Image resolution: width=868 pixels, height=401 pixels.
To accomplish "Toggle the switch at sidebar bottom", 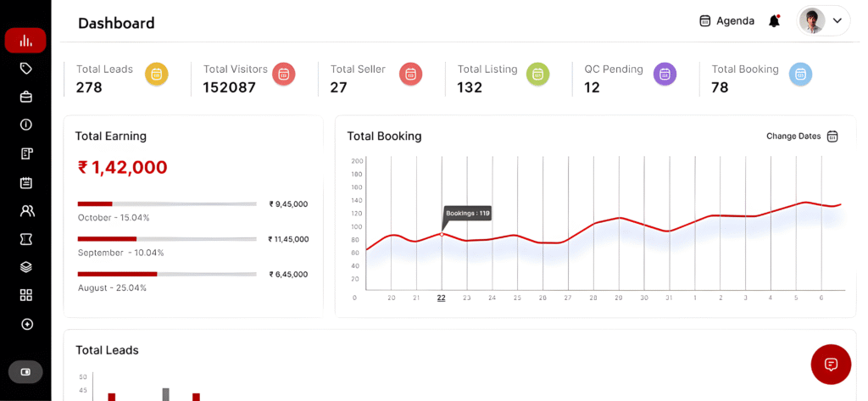I will click(x=25, y=371).
